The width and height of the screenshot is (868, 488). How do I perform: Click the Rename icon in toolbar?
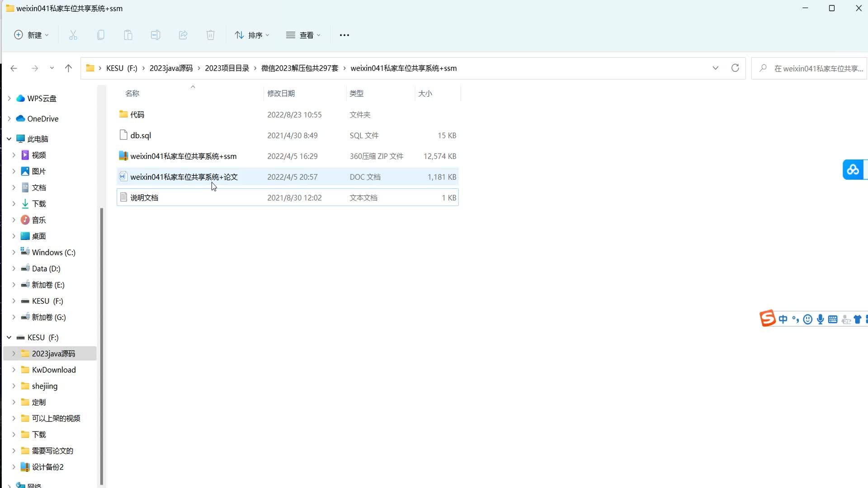click(156, 35)
